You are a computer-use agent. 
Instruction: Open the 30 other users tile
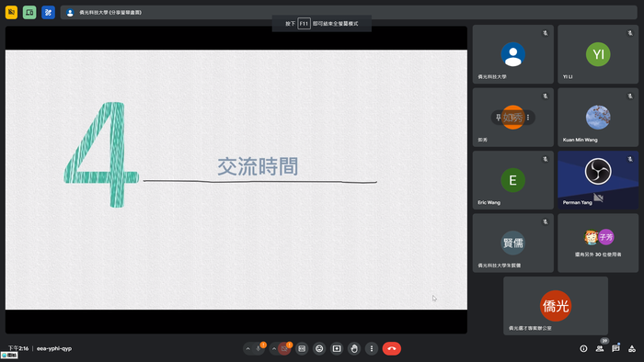click(x=598, y=243)
